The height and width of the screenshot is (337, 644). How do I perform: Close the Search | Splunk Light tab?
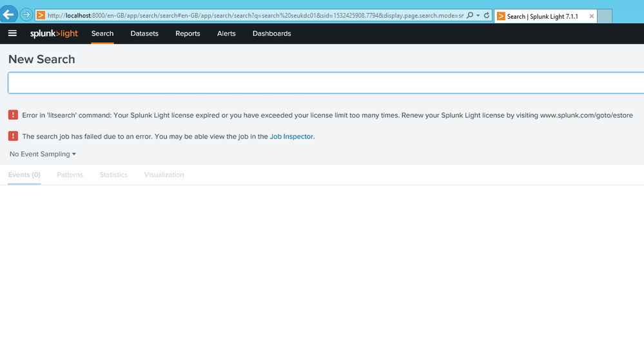591,16
